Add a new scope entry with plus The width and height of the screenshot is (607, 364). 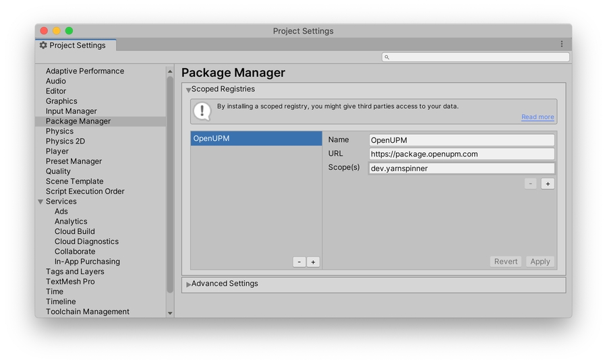548,184
